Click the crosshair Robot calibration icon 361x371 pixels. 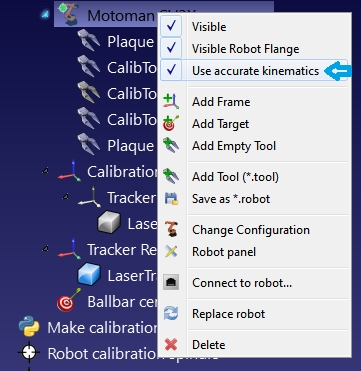coord(29,352)
